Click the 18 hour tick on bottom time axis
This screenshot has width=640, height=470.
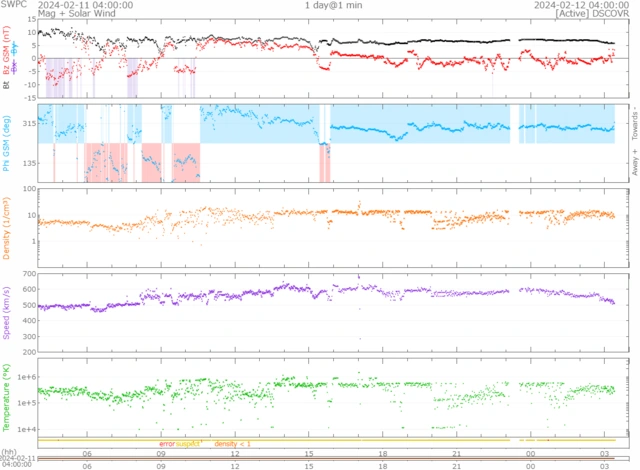pos(383,466)
